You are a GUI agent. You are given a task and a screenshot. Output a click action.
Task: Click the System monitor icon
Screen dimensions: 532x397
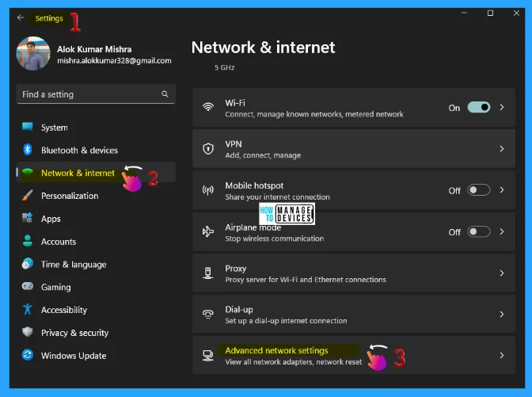[x=28, y=127]
